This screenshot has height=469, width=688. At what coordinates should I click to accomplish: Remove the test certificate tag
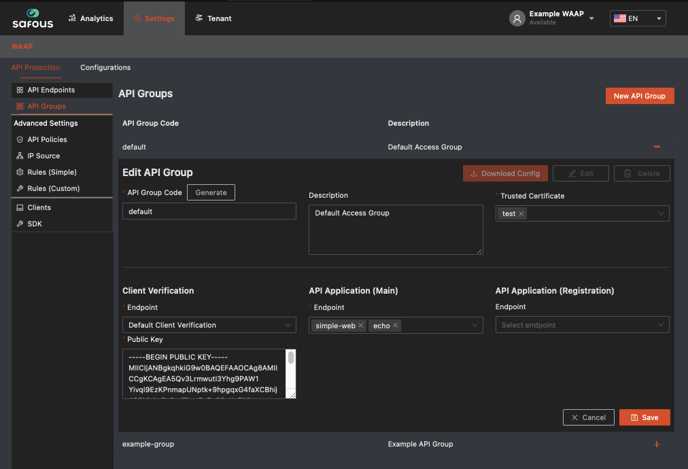click(x=521, y=214)
